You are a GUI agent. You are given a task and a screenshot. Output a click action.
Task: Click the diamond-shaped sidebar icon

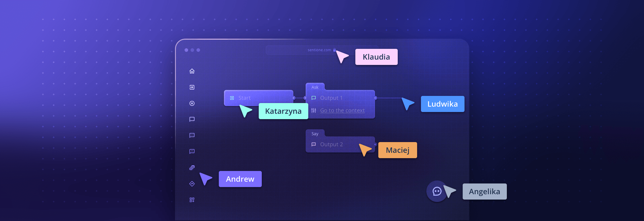pyautogui.click(x=192, y=184)
